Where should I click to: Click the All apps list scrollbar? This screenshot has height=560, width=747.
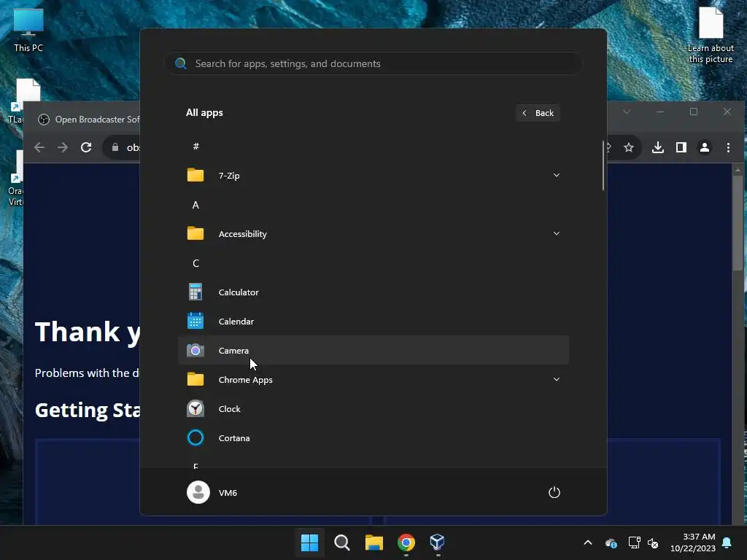coord(603,166)
